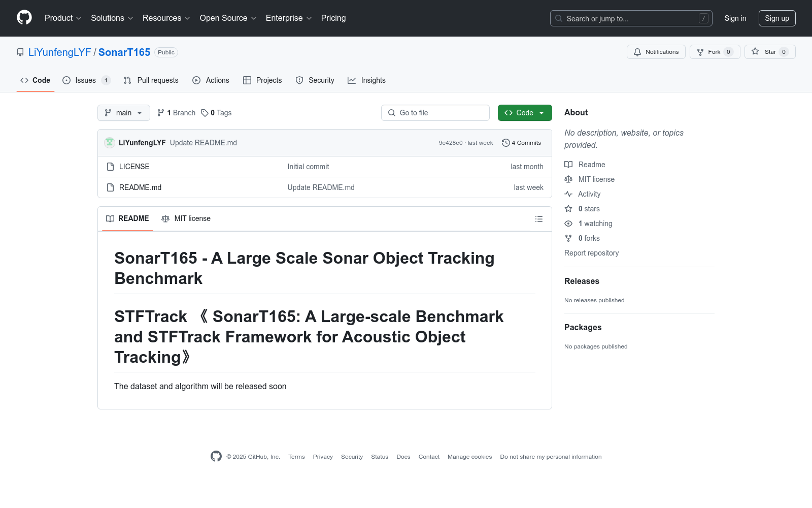
Task: Click the search magnifier icon in header
Action: coord(559,18)
